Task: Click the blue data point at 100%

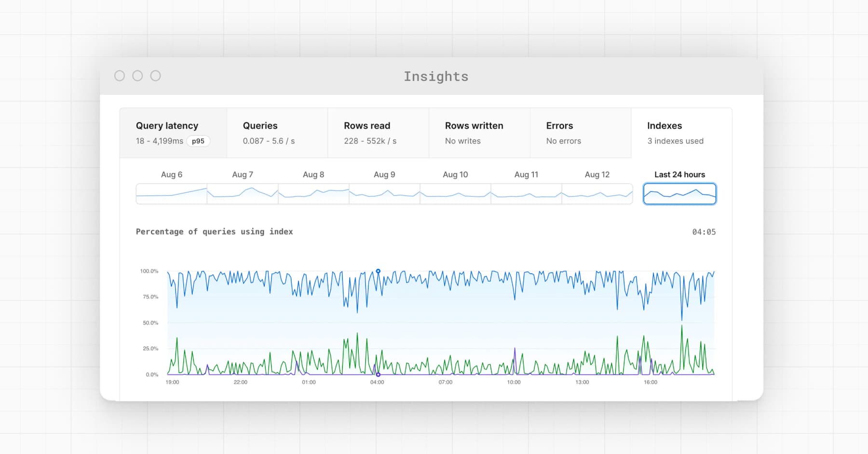Action: click(378, 271)
